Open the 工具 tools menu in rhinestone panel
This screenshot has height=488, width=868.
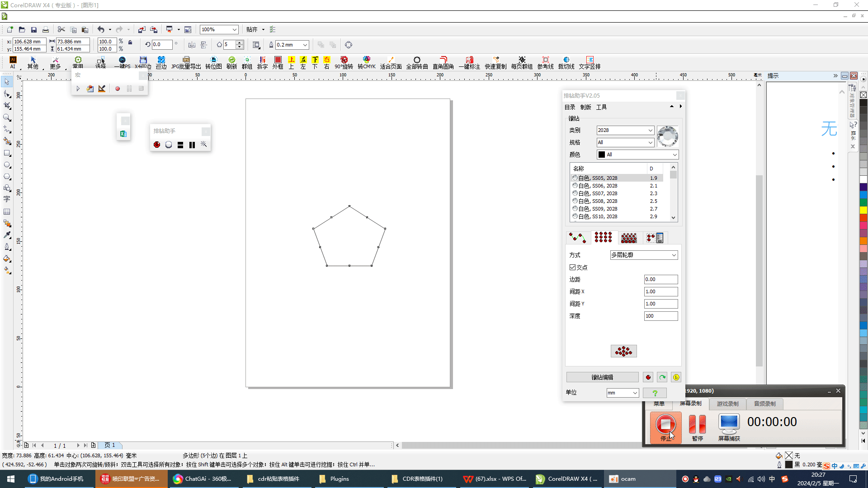(x=602, y=107)
